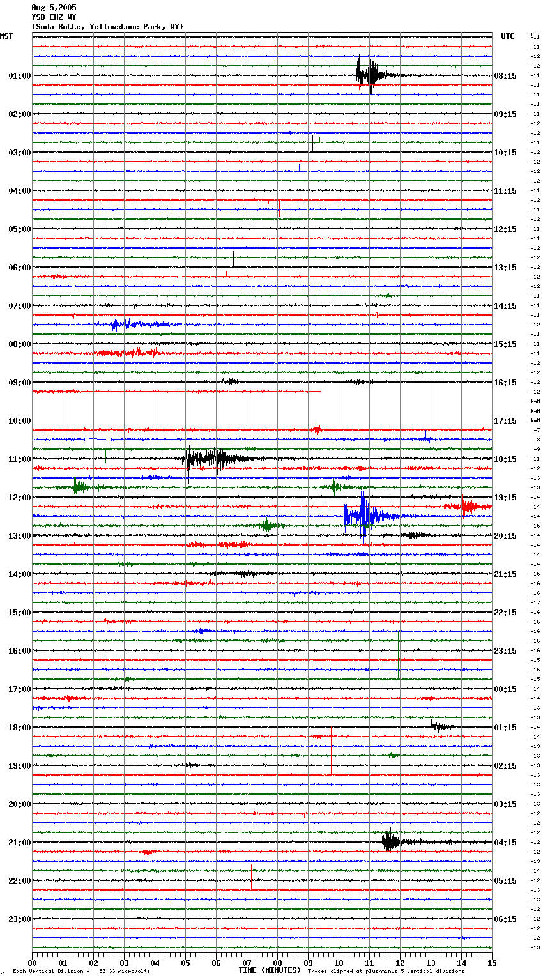This screenshot has height=980, width=543.
Task: Click the red seismic burst on the 12:00 hour
Action: point(468,506)
